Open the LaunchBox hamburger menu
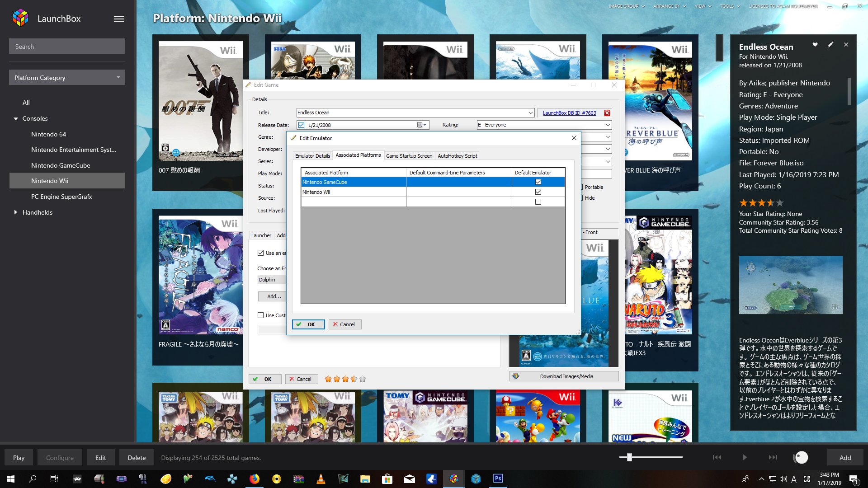868x488 pixels. coord(119,19)
